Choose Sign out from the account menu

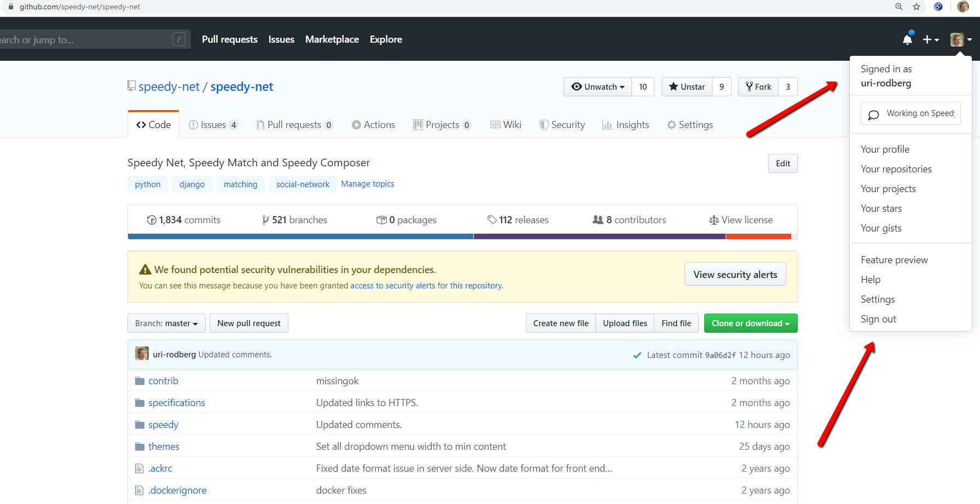[x=878, y=318]
